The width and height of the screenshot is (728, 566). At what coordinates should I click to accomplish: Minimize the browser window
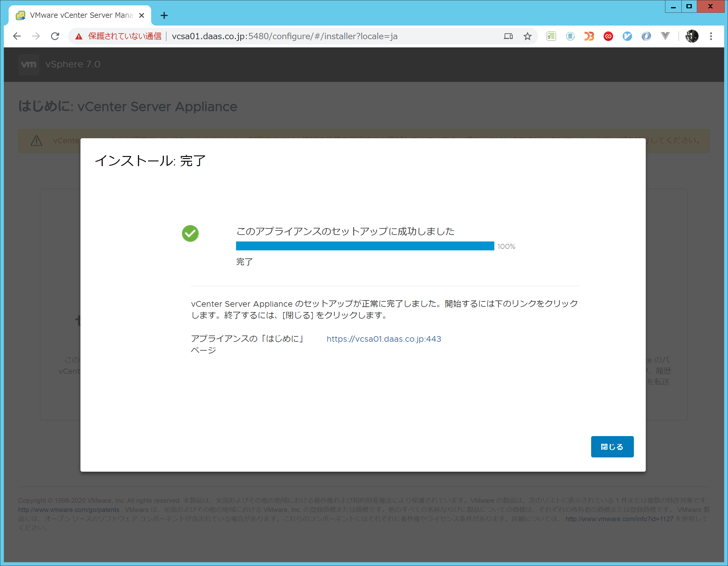pos(673,6)
